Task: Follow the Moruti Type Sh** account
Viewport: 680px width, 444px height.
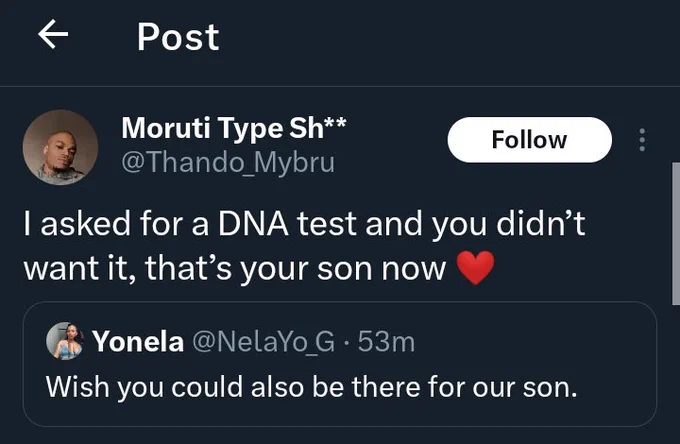Action: point(530,140)
